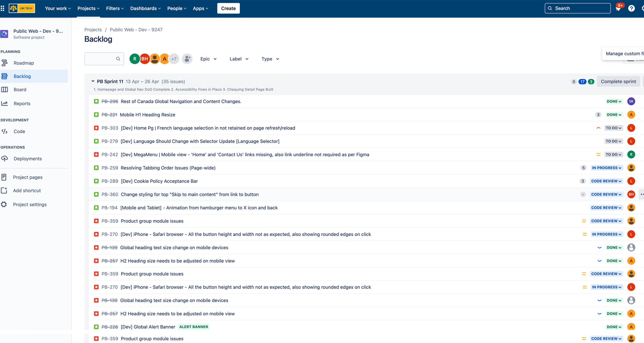644x343 pixels.
Task: Open the Dashboards menu
Action: [145, 8]
